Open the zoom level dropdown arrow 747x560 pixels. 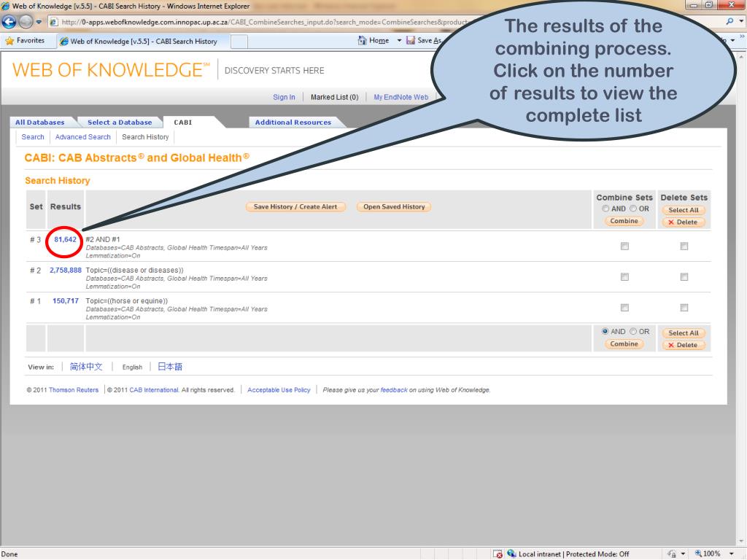click(x=731, y=554)
